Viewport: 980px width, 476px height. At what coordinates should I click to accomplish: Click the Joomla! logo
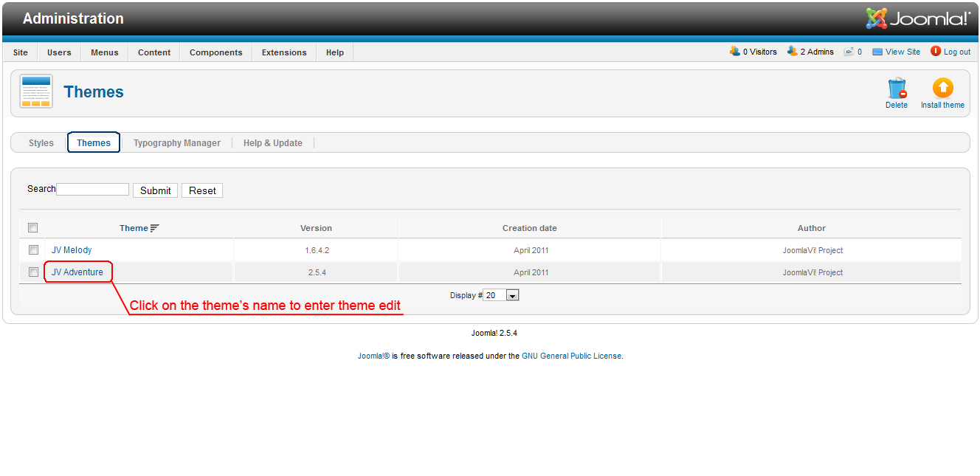click(918, 18)
